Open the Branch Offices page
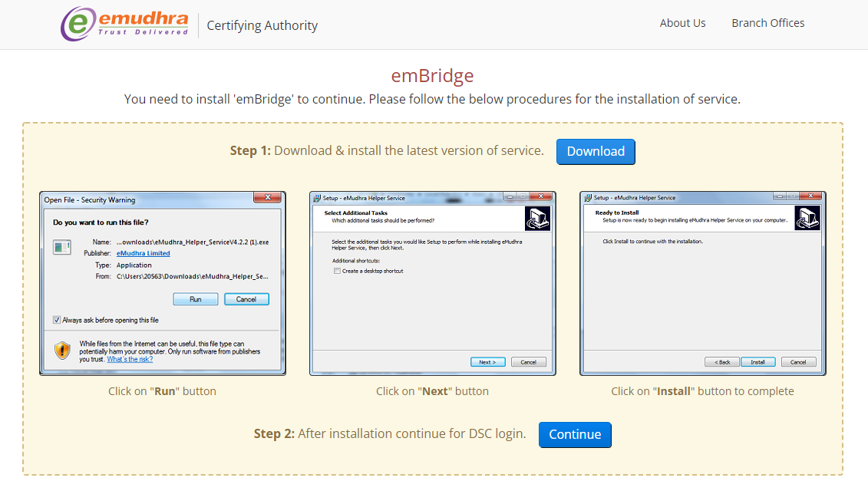This screenshot has height=481, width=868. coord(767,23)
